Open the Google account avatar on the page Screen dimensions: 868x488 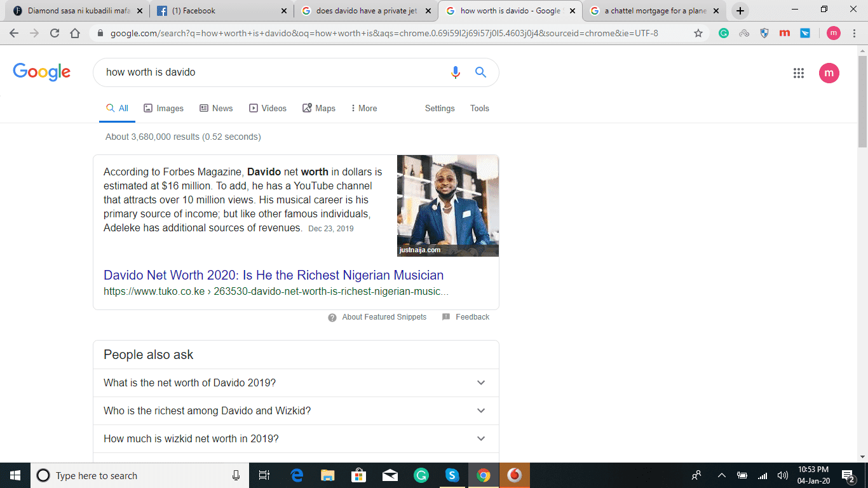(x=829, y=73)
